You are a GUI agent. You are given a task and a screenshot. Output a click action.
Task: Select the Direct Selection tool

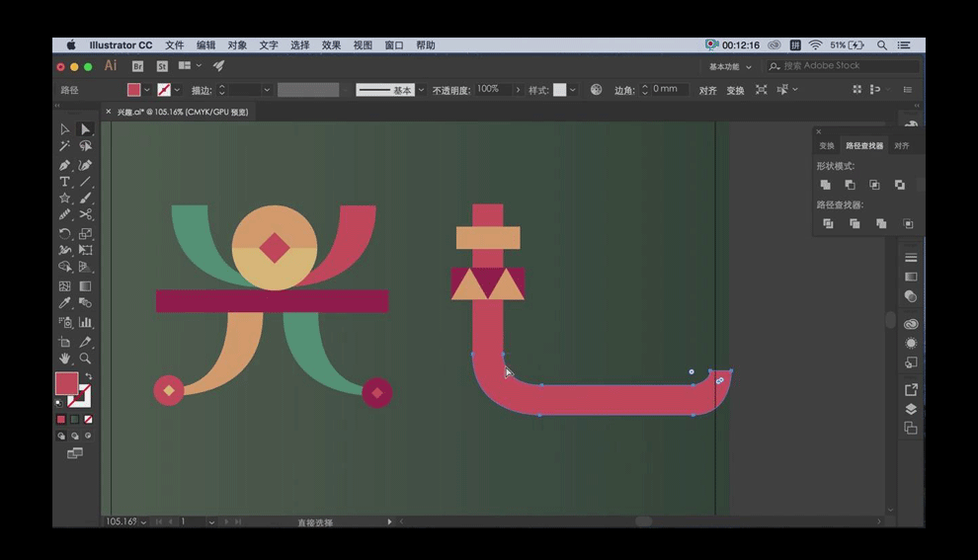[86, 129]
